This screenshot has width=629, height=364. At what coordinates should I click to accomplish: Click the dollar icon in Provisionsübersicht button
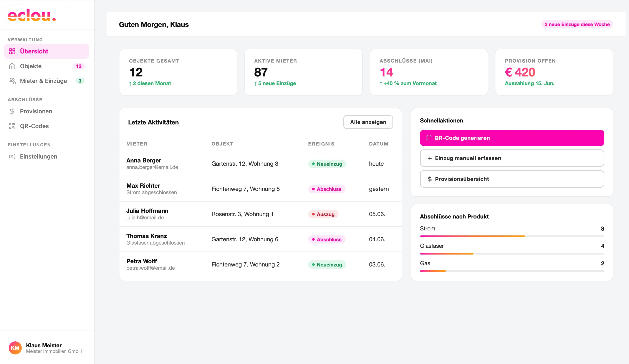pyautogui.click(x=430, y=179)
